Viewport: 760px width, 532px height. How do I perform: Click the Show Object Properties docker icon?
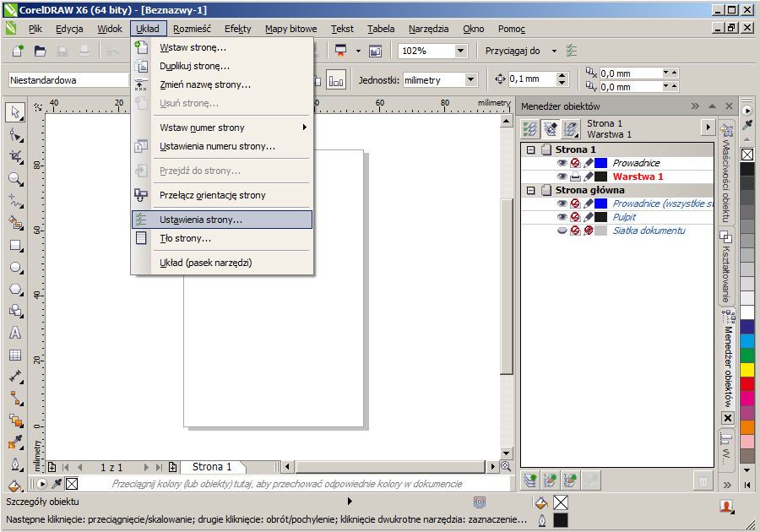pyautogui.click(x=530, y=129)
